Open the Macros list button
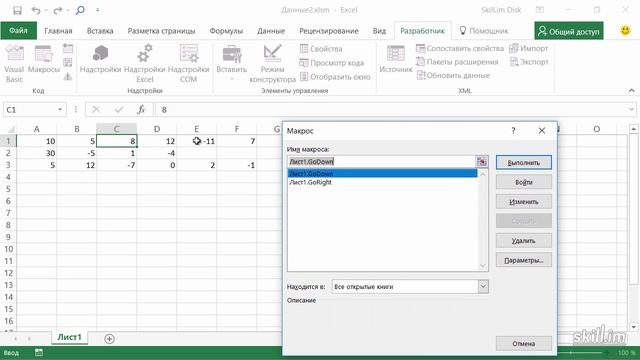 click(x=44, y=60)
